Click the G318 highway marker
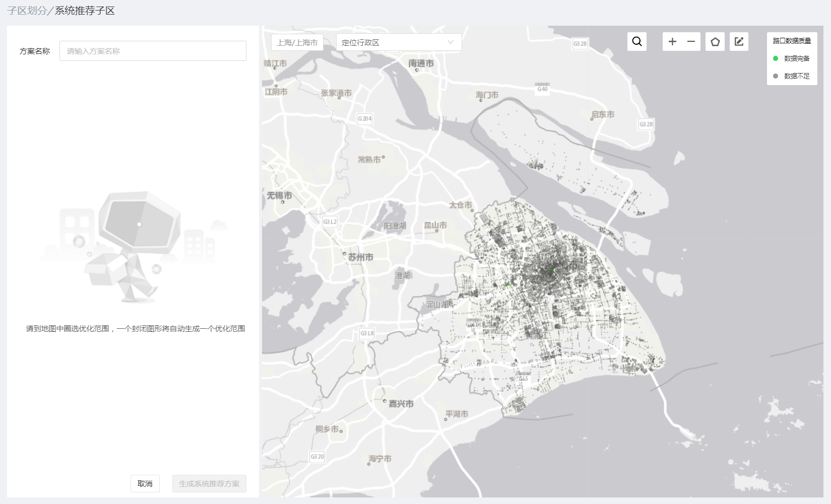Image resolution: width=831 pixels, height=504 pixels. coord(367,333)
